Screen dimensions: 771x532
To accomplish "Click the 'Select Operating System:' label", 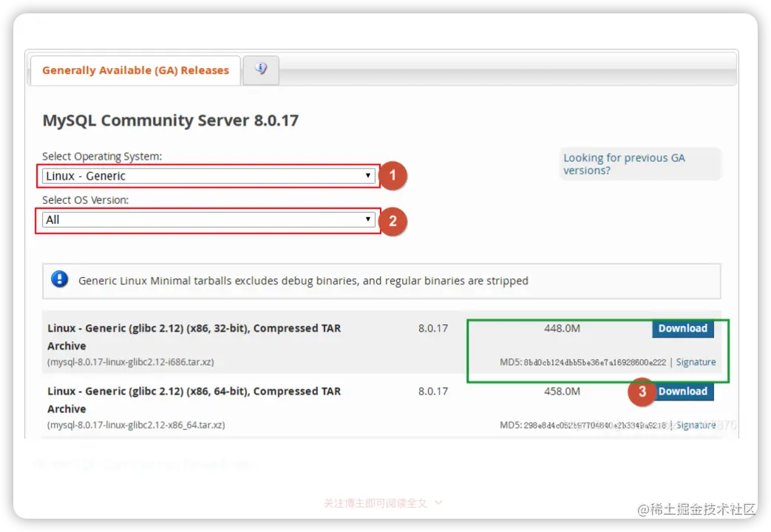I will [102, 157].
